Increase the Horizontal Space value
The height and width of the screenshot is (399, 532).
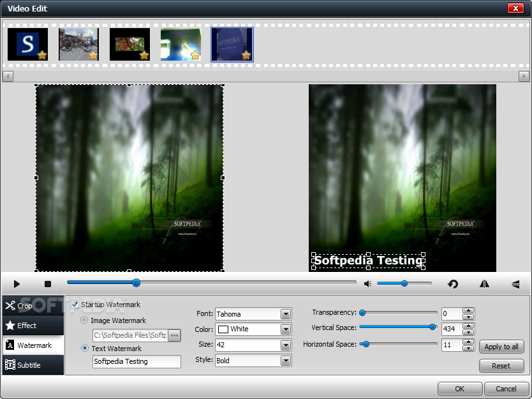tap(468, 342)
